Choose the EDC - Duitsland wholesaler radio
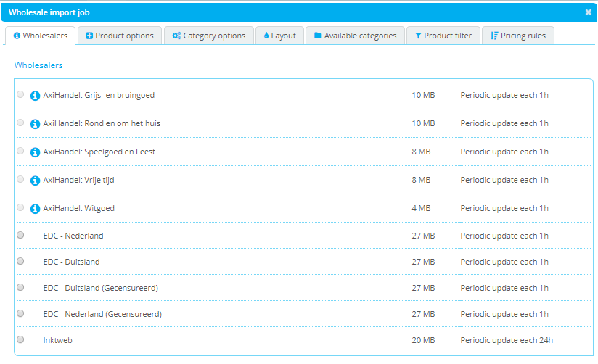 20,261
